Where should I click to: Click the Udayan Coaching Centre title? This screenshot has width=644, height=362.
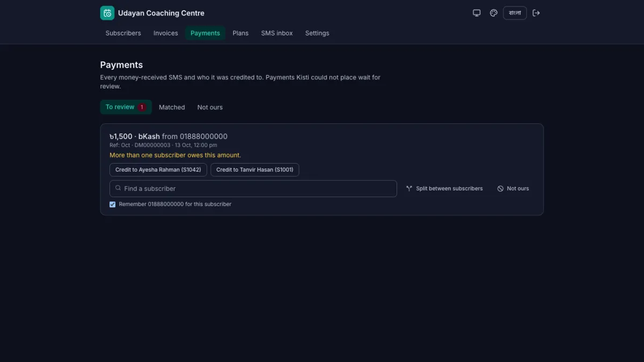pyautogui.click(x=161, y=13)
